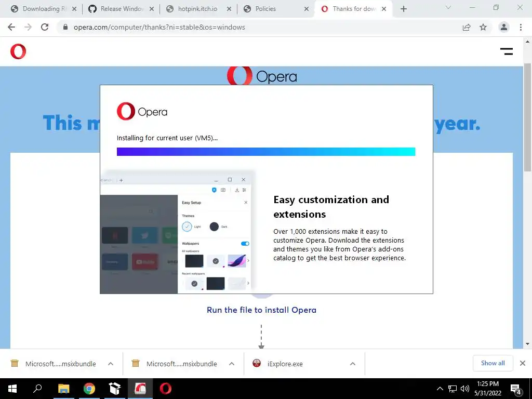
Task: Click the lock icon for site information
Action: [x=65, y=27]
